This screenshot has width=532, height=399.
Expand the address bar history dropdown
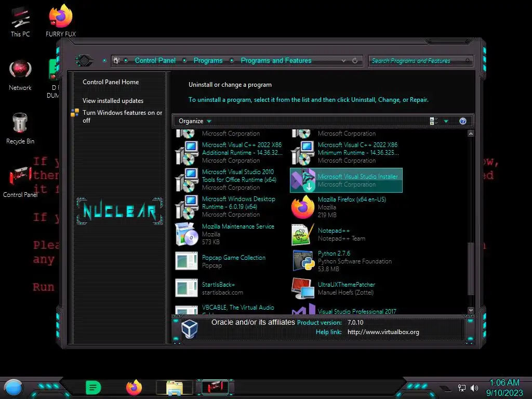click(x=344, y=61)
